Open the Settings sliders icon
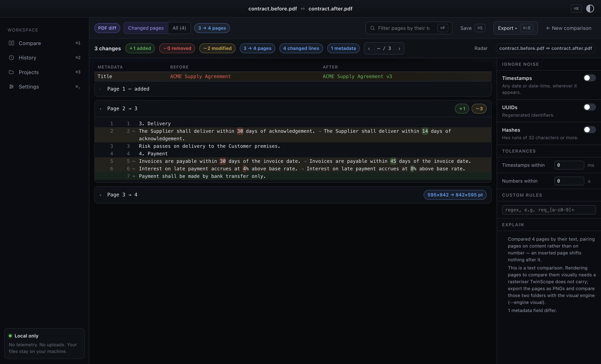The image size is (601, 364). click(11, 87)
